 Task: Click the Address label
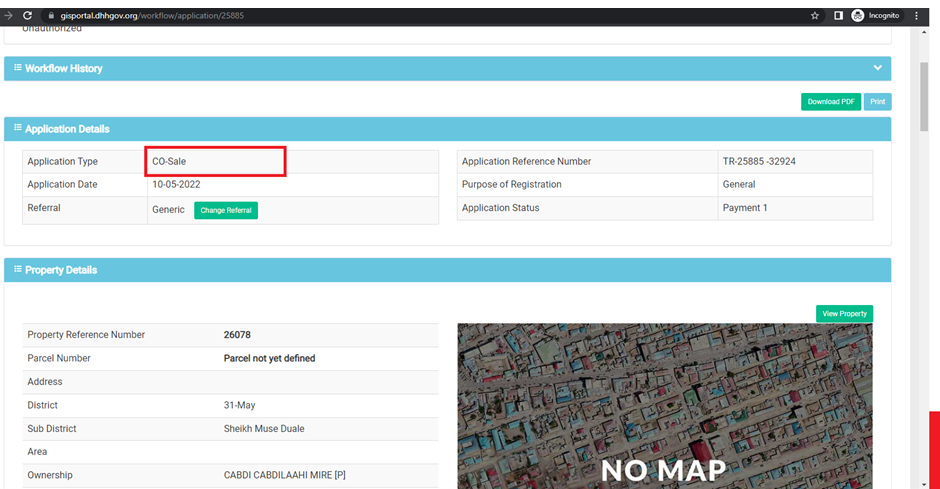[44, 382]
